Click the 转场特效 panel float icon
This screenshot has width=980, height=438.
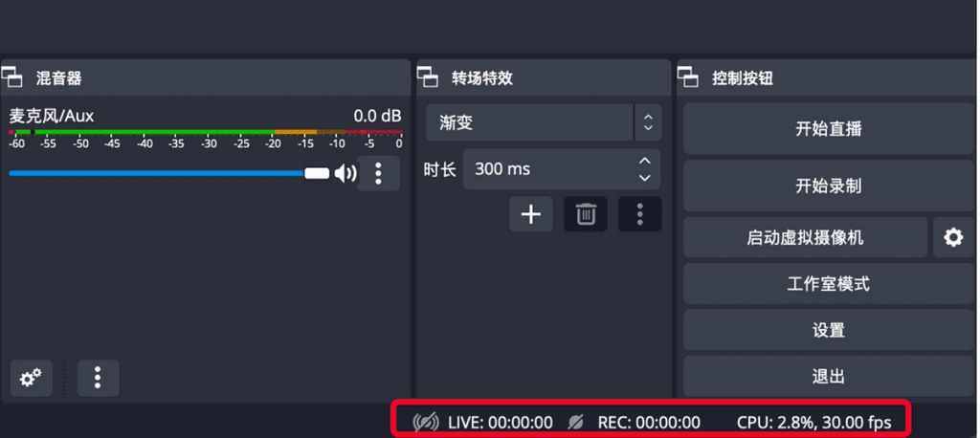428,77
